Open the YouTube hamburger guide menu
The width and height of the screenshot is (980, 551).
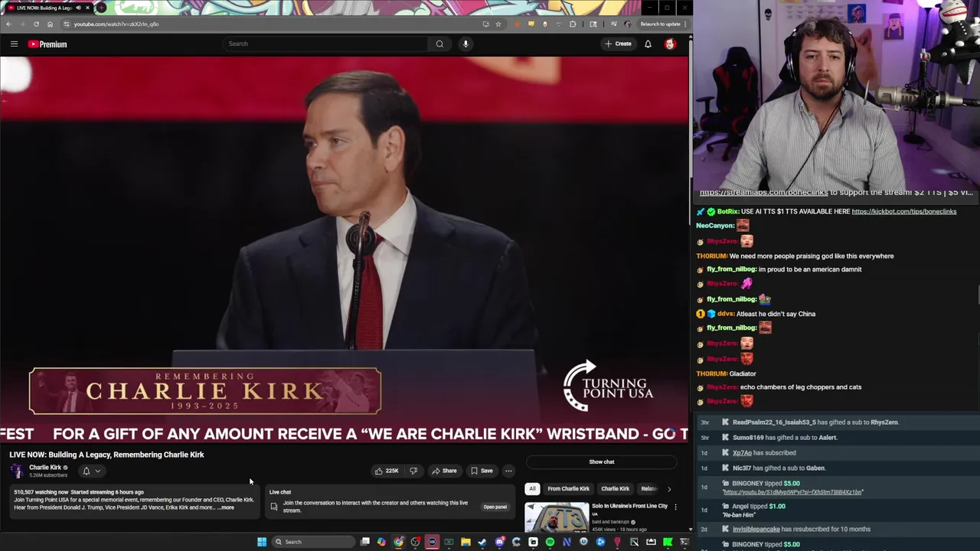(14, 44)
